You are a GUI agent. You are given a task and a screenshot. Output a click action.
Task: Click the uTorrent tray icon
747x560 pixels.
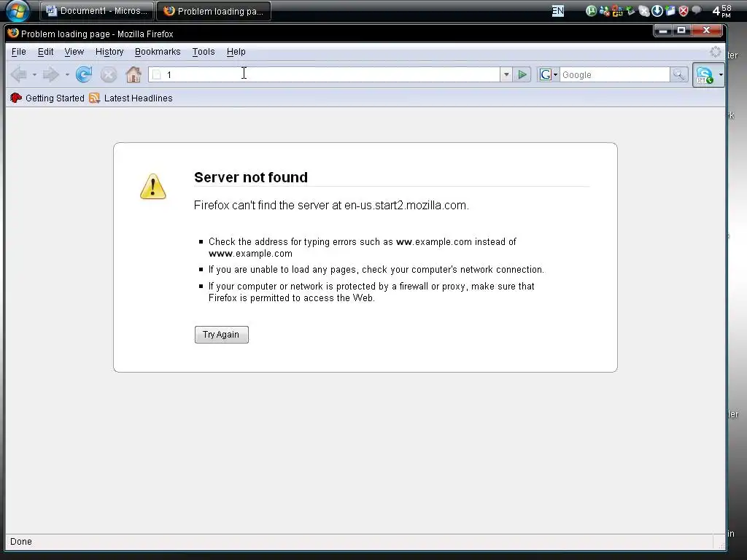point(591,11)
